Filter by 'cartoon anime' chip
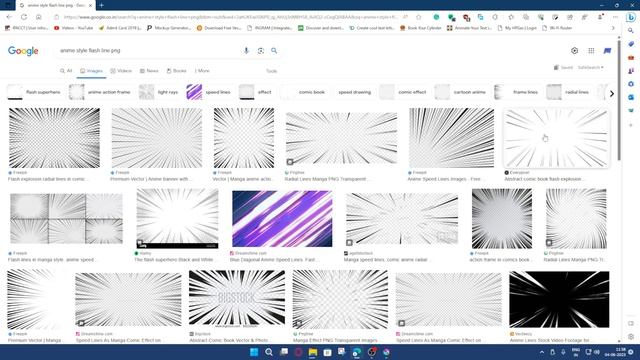The width and height of the screenshot is (640, 360). (461, 92)
